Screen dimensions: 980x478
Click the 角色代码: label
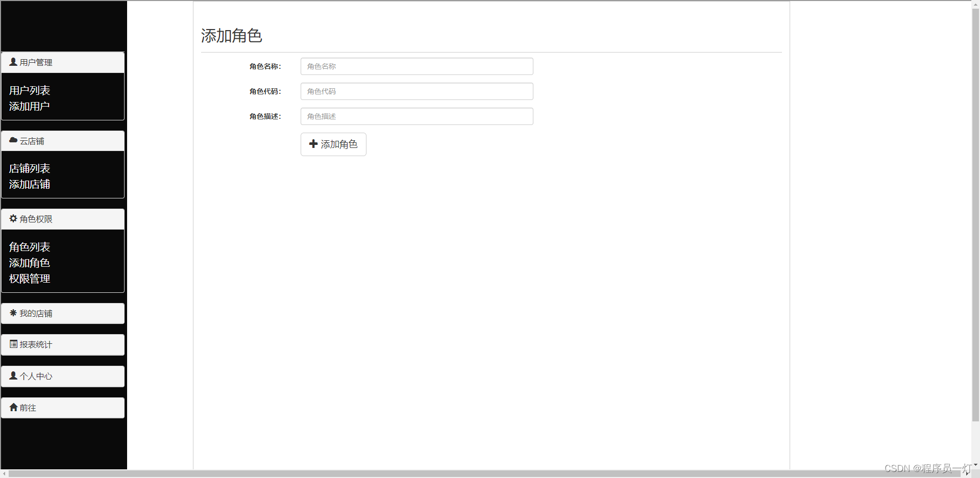pos(265,91)
